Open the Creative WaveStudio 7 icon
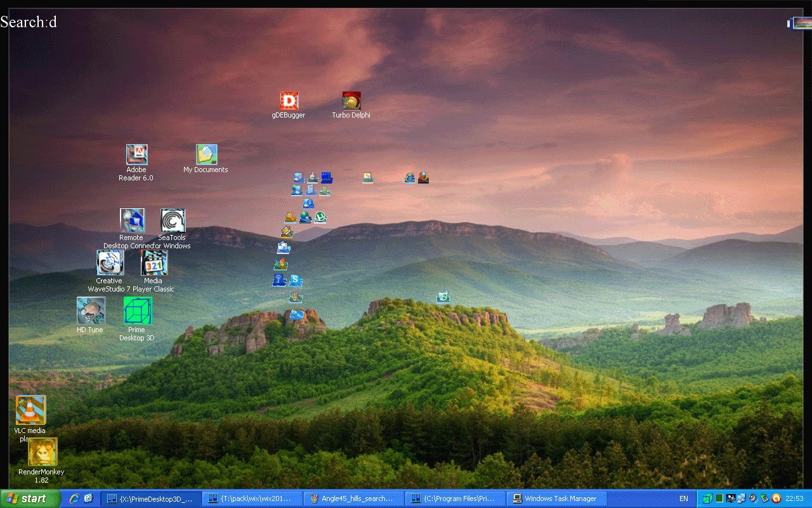The image size is (812, 508). coord(110,262)
